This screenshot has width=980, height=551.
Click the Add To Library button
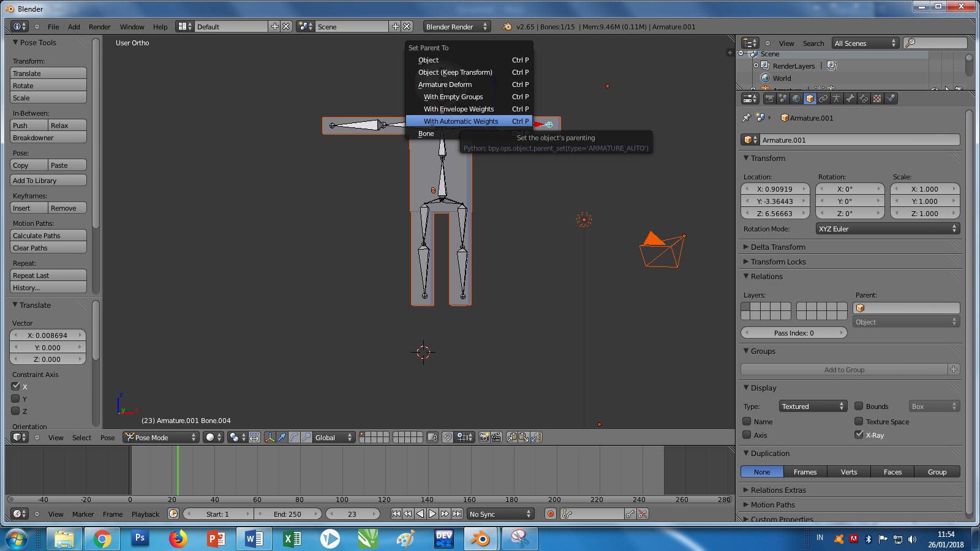click(48, 180)
